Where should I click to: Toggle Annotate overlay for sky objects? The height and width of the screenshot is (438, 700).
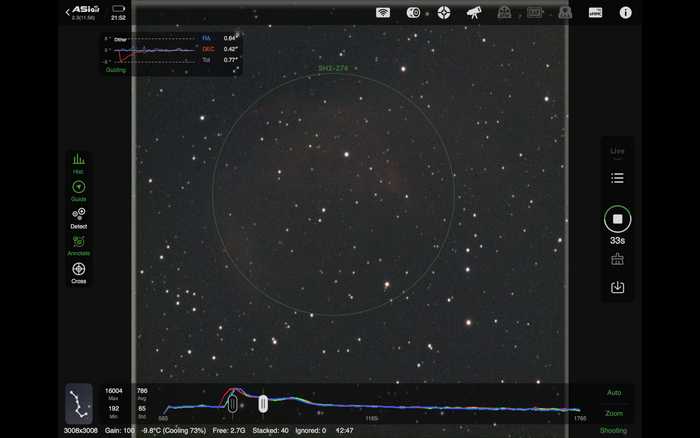[78, 245]
